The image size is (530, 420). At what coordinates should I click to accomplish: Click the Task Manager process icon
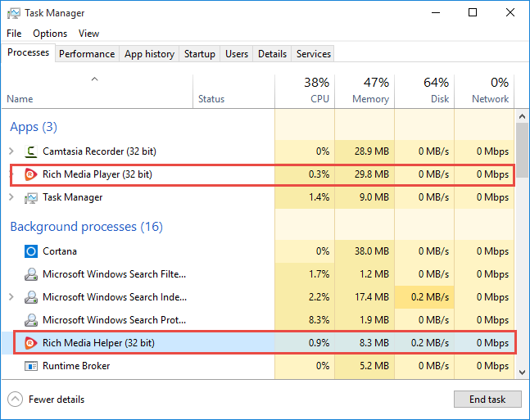point(32,197)
